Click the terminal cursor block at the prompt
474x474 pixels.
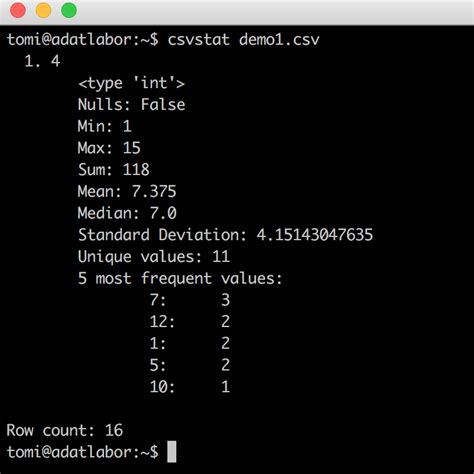(x=172, y=452)
